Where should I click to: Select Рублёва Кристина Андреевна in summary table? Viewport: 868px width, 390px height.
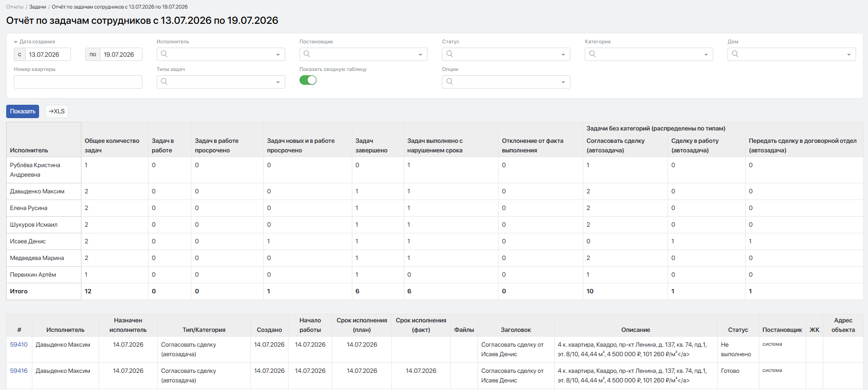[x=35, y=170]
